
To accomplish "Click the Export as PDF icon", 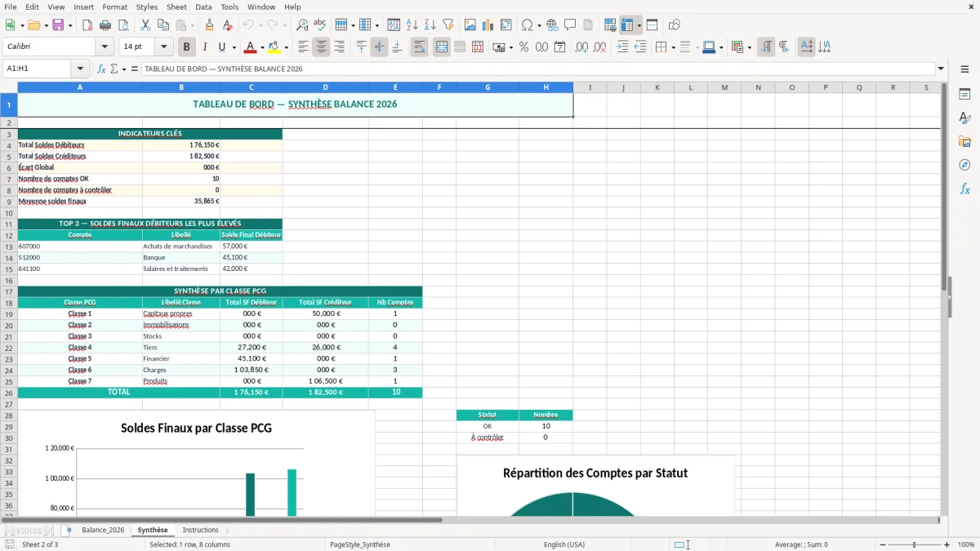I will (x=87, y=25).
